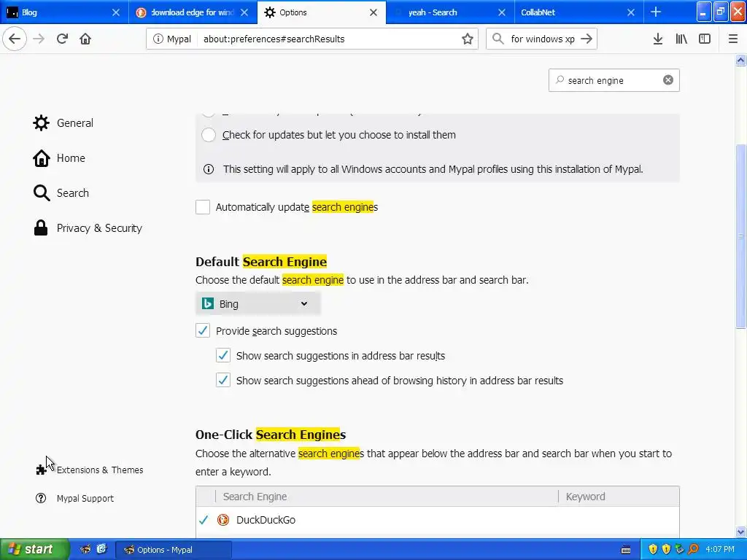This screenshot has width=747, height=560.
Task: Close the yeah - Search tab
Action: [x=502, y=12]
